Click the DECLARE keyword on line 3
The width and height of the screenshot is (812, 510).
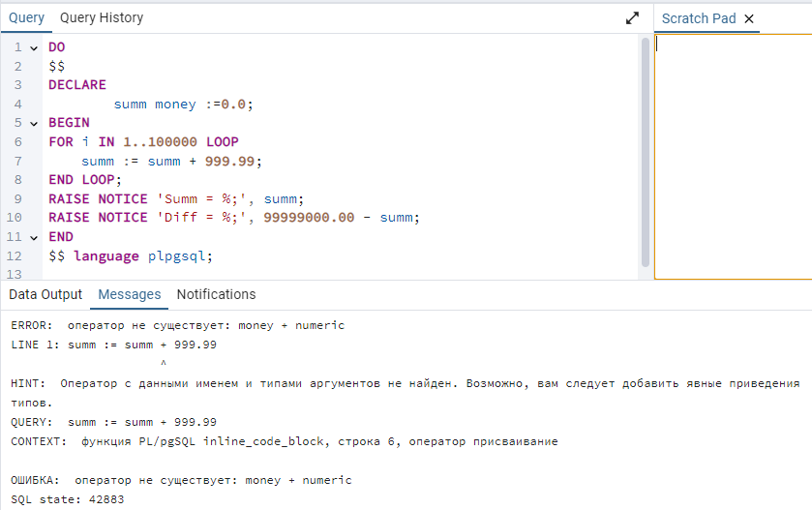pyautogui.click(x=77, y=85)
